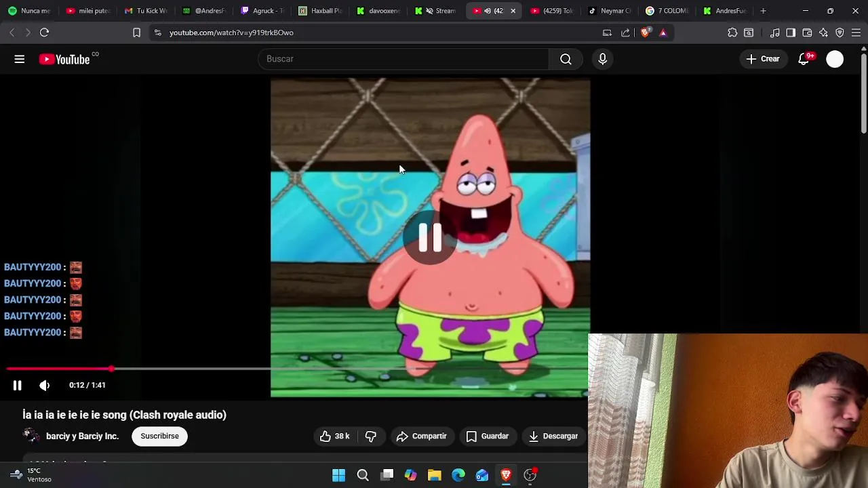Image resolution: width=868 pixels, height=488 pixels.
Task: Switch to the 'Neymar C' TikTok tab
Action: 611,11
